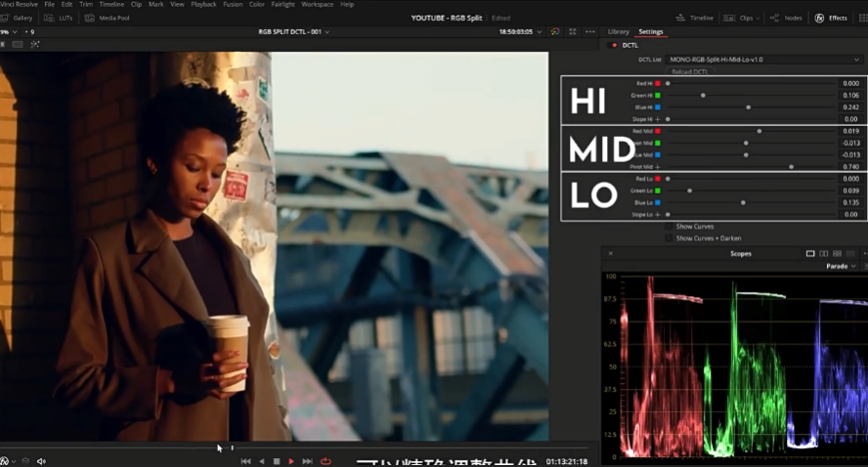The width and height of the screenshot is (868, 467).
Task: Open the Effects panel
Action: [832, 18]
